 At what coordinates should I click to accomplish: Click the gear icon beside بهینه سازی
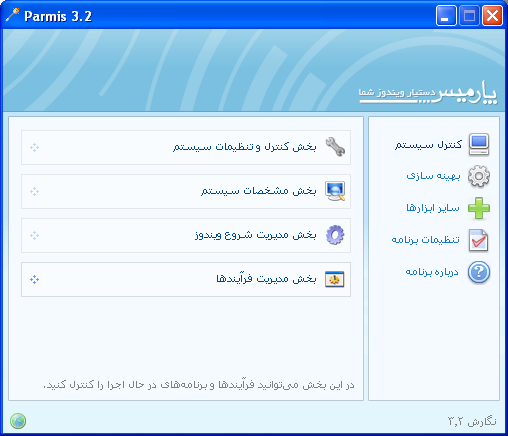[479, 176]
